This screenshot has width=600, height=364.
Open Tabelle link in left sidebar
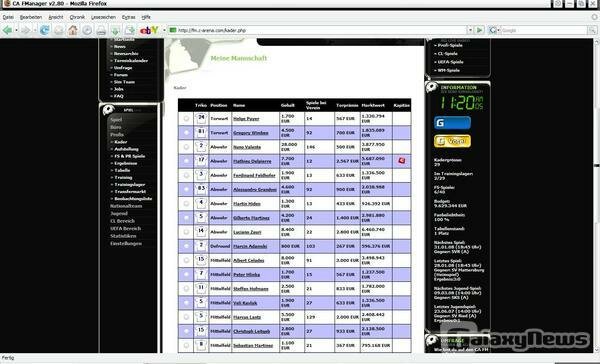pyautogui.click(x=122, y=170)
